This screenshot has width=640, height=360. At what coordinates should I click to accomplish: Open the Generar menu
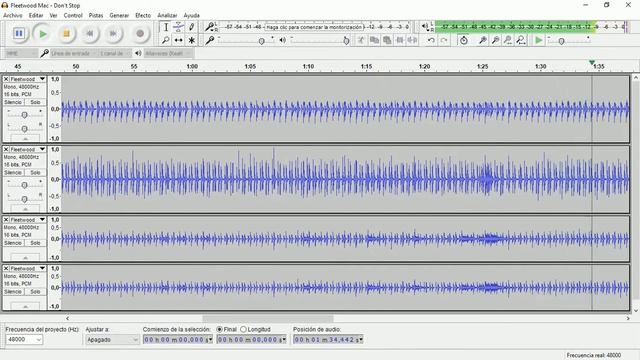(119, 15)
